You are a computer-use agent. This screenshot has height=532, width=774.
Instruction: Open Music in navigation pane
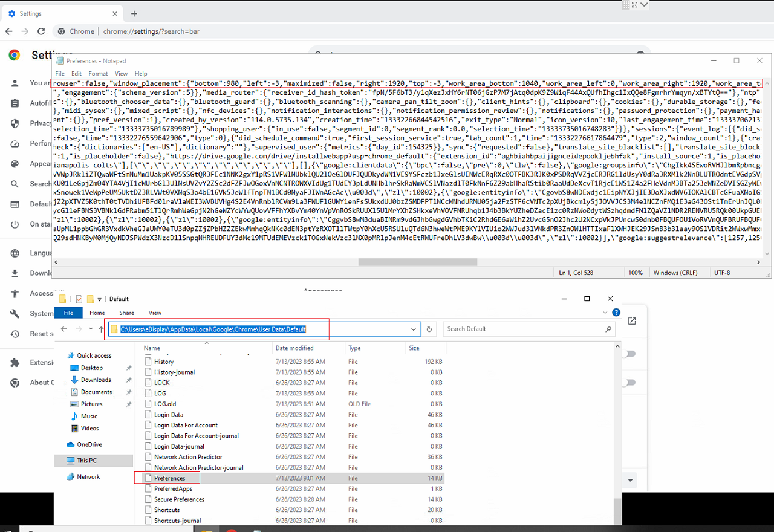click(89, 416)
